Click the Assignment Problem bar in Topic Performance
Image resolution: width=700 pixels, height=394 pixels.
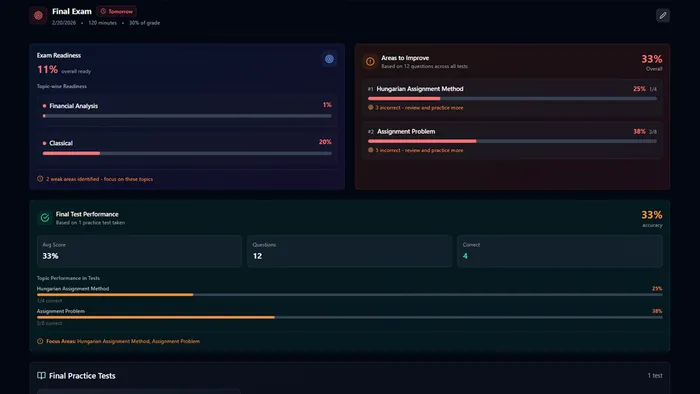click(x=350, y=317)
